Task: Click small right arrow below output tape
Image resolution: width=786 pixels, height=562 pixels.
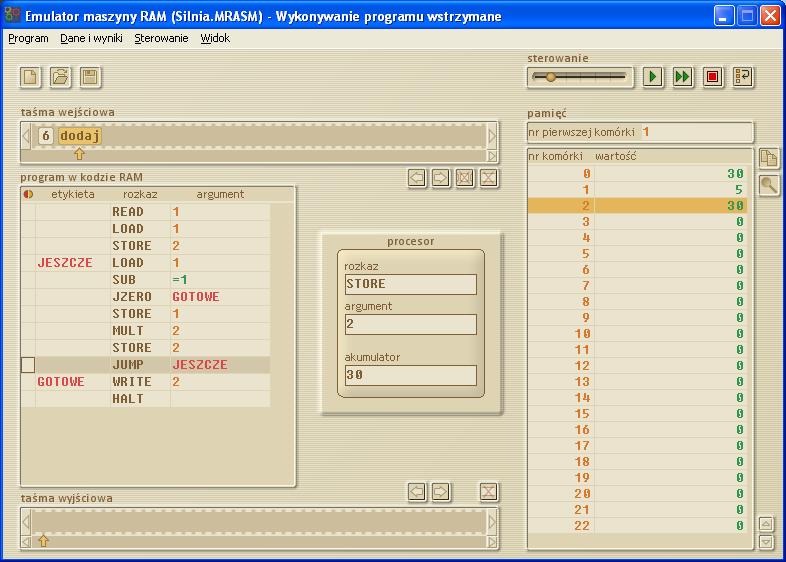Action: pyautogui.click(x=492, y=542)
